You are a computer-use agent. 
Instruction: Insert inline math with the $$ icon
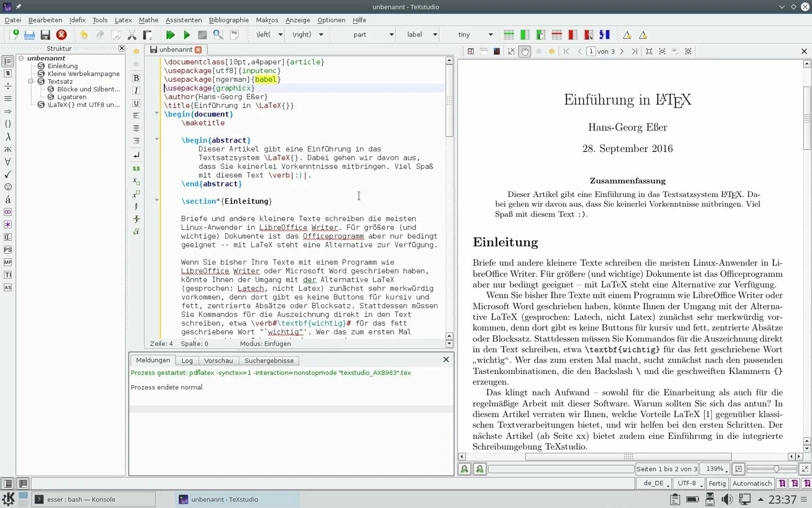(136, 168)
